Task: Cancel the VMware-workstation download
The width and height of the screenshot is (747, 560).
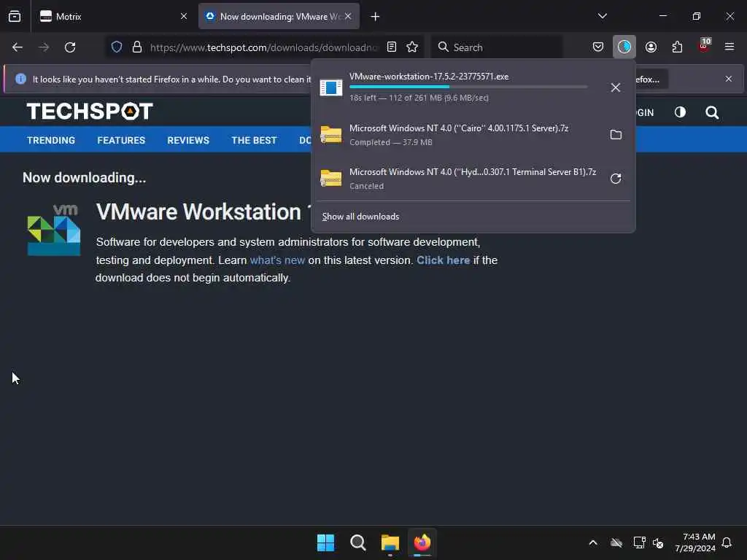Action: click(x=616, y=87)
